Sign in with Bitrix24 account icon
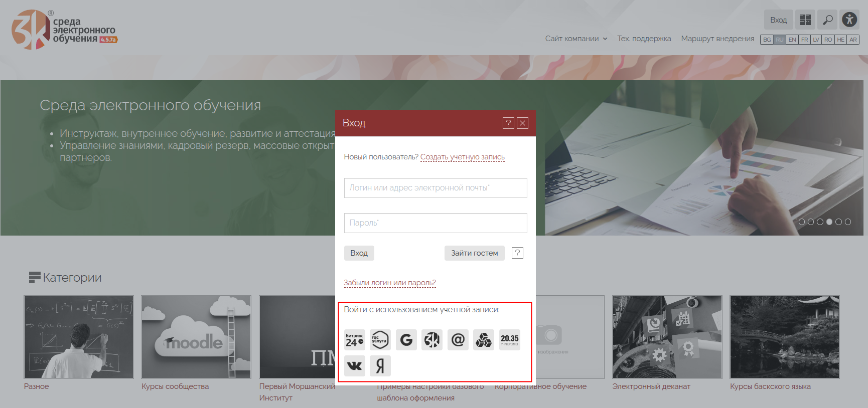Screen dimensions: 868x408 point(355,340)
